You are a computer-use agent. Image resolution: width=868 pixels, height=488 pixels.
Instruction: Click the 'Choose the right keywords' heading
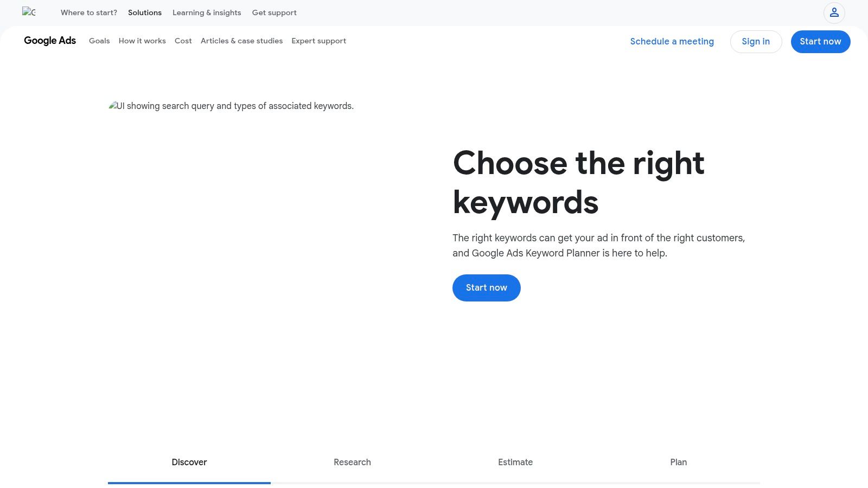click(578, 183)
